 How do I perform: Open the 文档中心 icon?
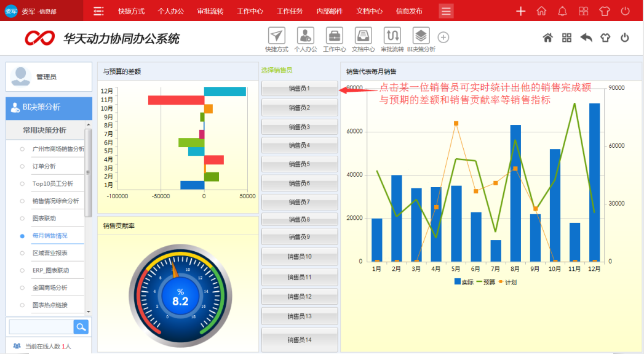(x=363, y=36)
